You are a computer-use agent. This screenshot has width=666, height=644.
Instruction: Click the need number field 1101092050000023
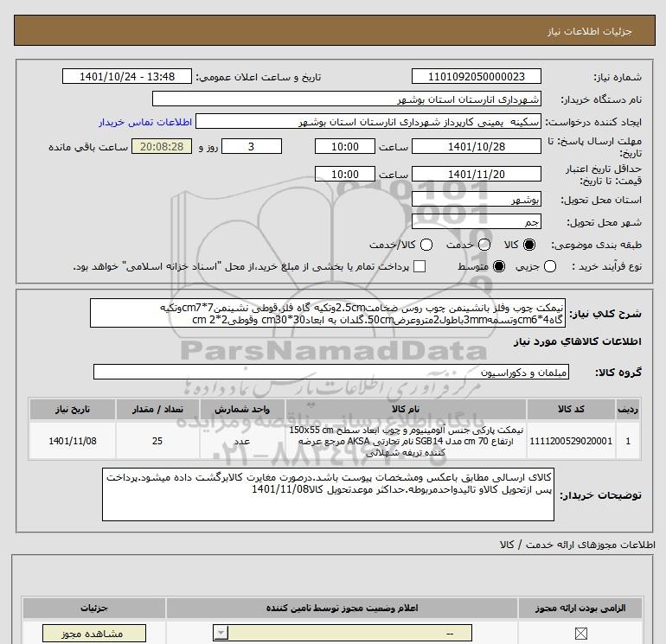(x=476, y=76)
